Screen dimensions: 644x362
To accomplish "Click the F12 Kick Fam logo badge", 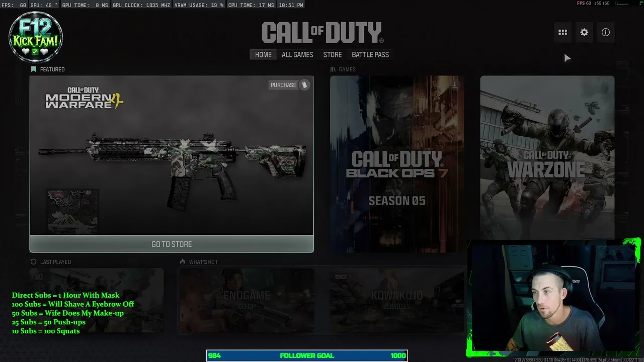I will click(36, 37).
